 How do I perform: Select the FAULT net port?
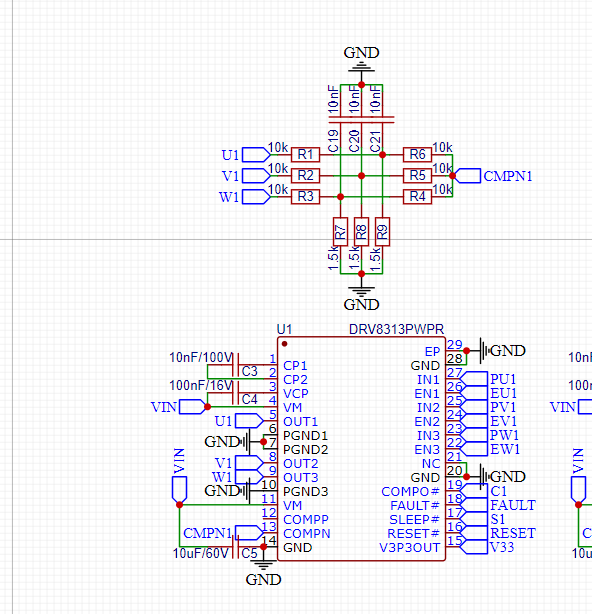click(474, 505)
